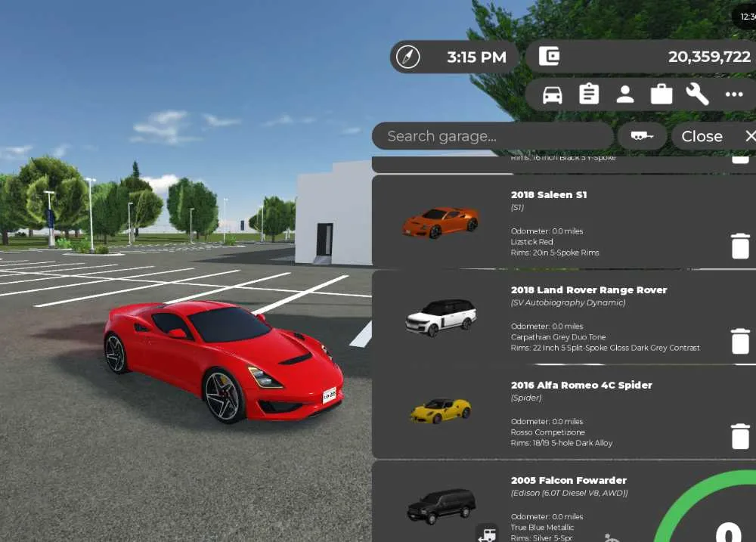
Task: Delete the 2018 Saleen S1 using its trash icon
Action: (x=740, y=246)
